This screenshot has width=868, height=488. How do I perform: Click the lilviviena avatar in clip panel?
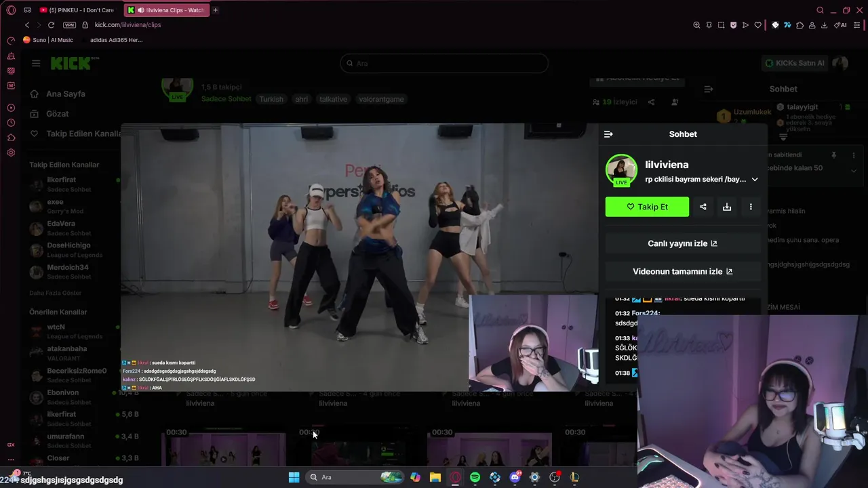pos(621,170)
